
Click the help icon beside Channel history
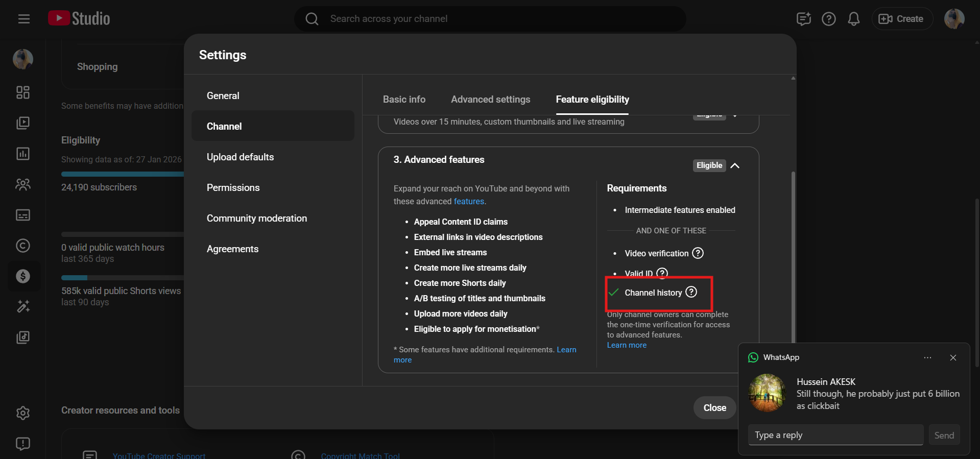tap(691, 292)
